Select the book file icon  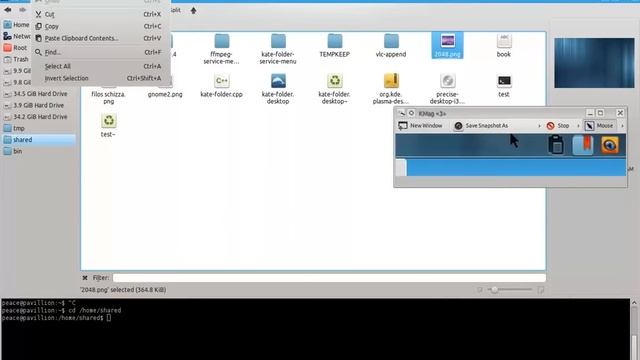tap(504, 41)
